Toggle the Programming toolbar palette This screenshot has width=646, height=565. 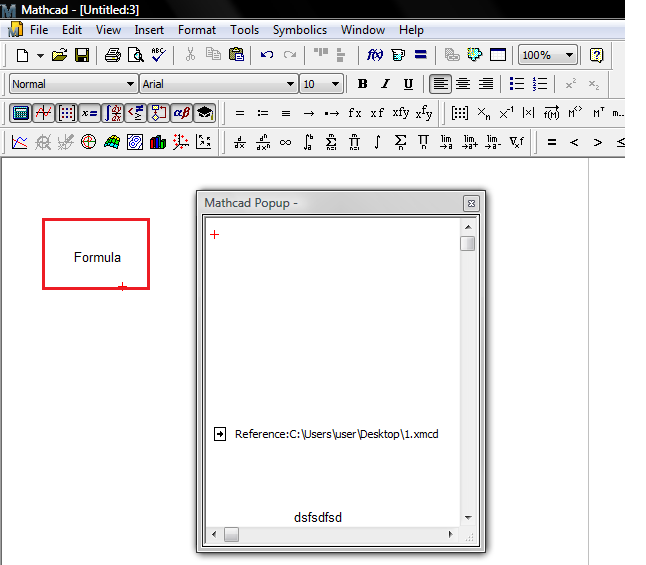pyautogui.click(x=159, y=113)
